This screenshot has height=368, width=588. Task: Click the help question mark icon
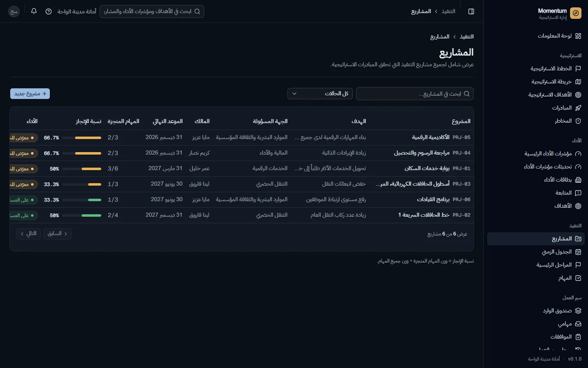49,11
